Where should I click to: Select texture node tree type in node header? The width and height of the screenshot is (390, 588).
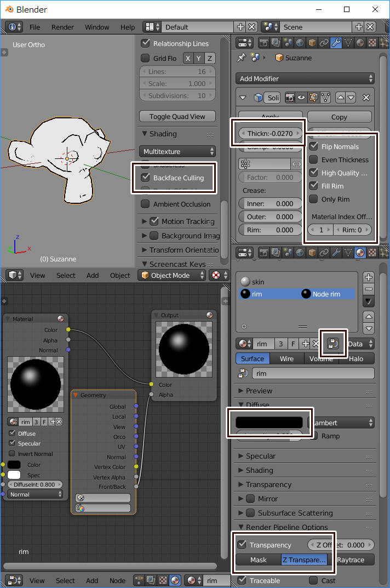163,580
